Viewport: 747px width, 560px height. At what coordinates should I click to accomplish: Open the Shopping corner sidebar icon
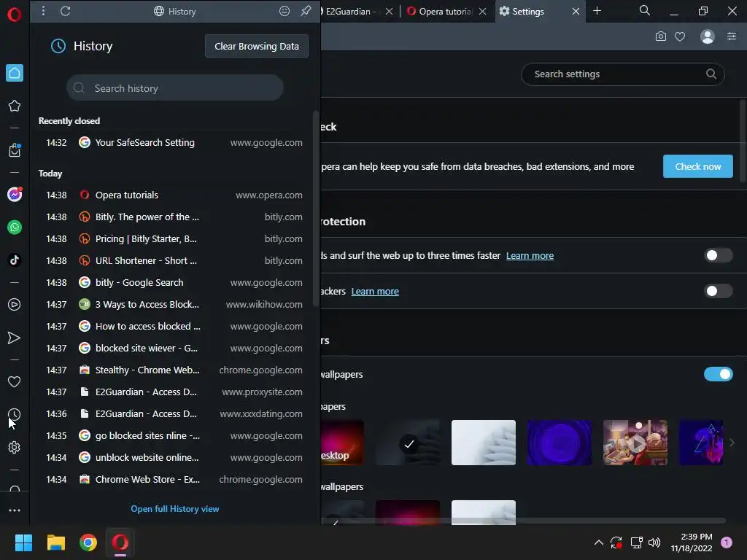click(15, 150)
